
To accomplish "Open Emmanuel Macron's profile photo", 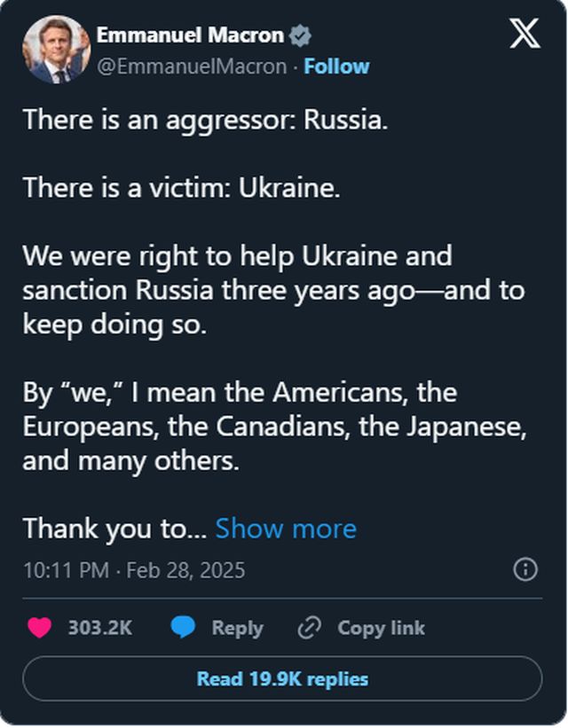I will pos(56,50).
